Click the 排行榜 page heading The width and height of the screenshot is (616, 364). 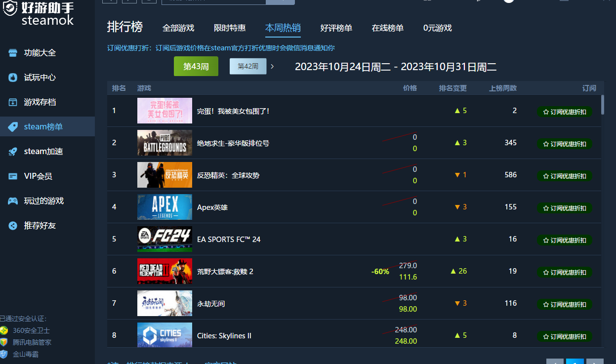click(125, 27)
